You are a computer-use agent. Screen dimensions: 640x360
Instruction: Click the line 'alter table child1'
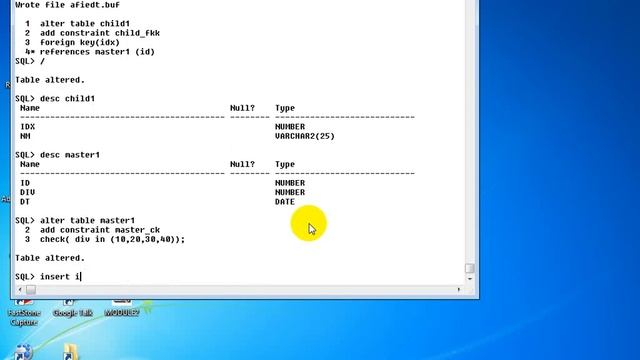coord(84,24)
